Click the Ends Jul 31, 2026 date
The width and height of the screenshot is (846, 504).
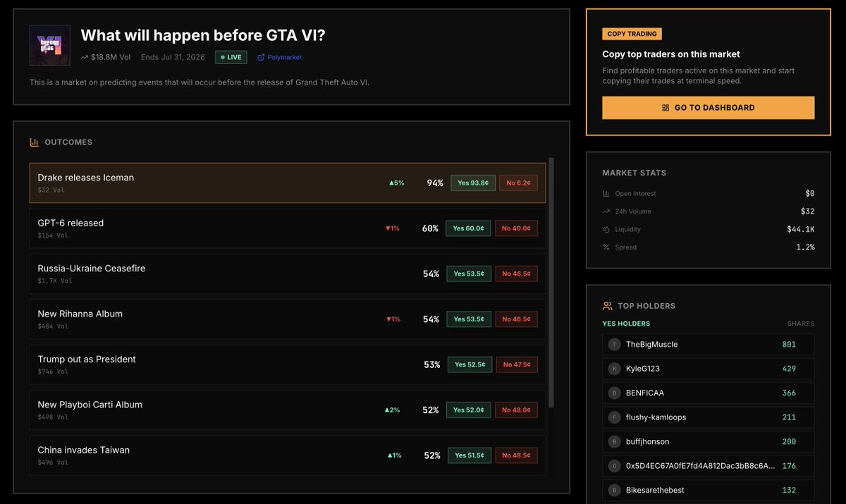click(x=173, y=57)
